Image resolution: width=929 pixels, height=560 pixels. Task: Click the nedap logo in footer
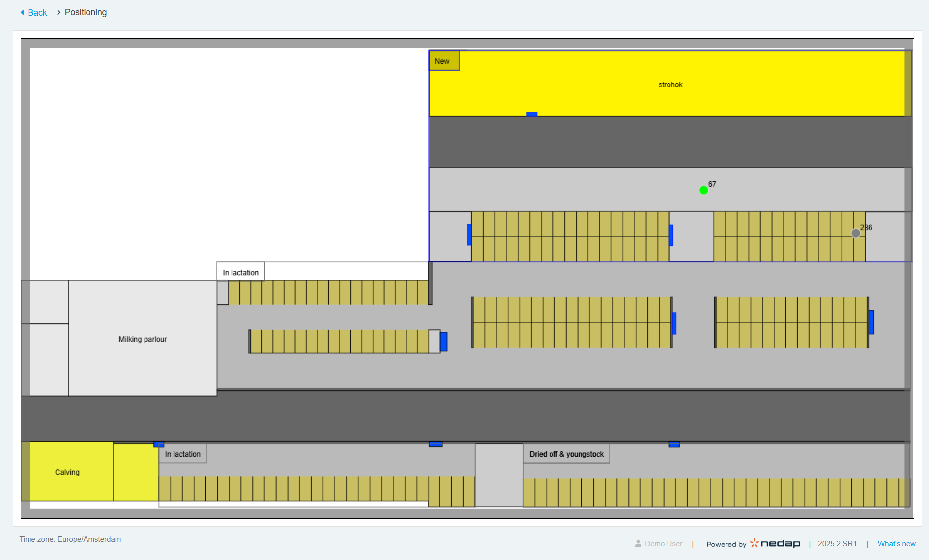coord(775,543)
